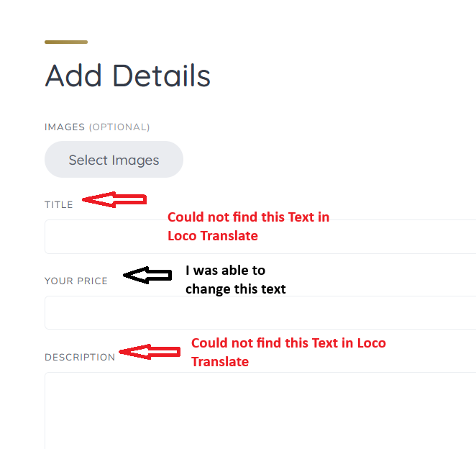Click the black arrow pointing at Your Price
476x449 pixels.
point(147,276)
